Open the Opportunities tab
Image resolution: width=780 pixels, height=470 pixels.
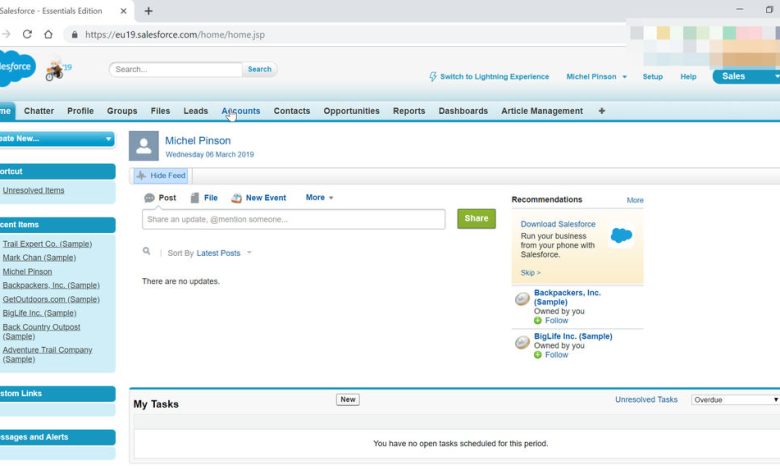coord(351,111)
